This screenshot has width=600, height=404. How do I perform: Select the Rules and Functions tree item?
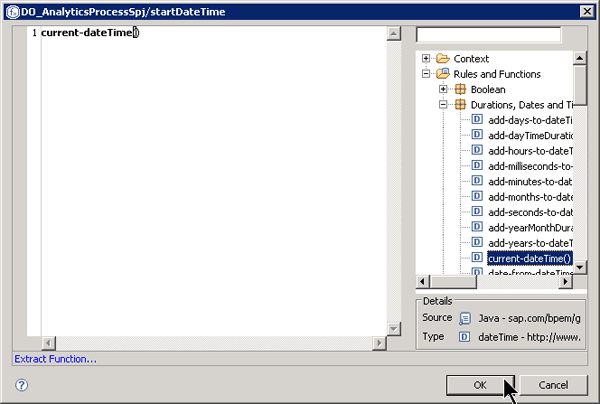(x=497, y=74)
